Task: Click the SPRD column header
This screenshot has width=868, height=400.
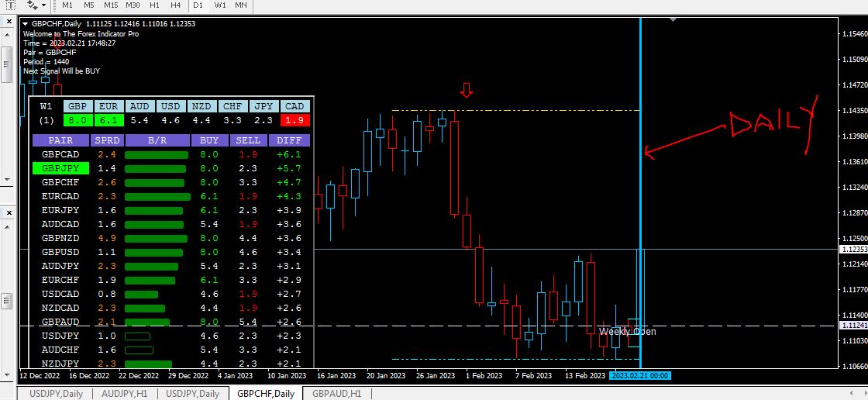Action: pos(107,140)
